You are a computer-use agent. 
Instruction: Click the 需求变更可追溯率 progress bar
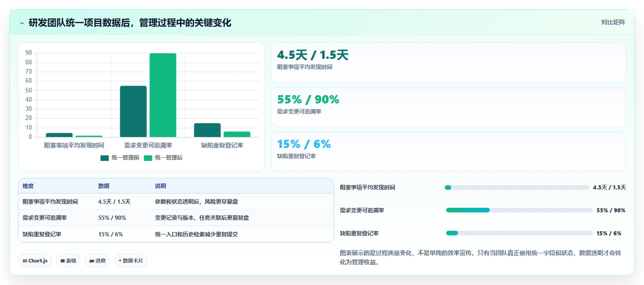519,210
